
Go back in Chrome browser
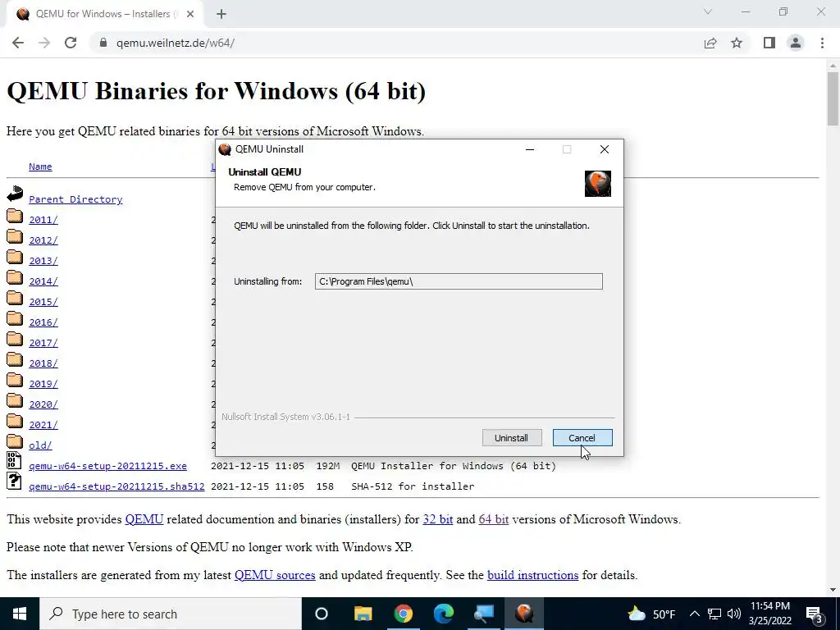click(x=18, y=43)
